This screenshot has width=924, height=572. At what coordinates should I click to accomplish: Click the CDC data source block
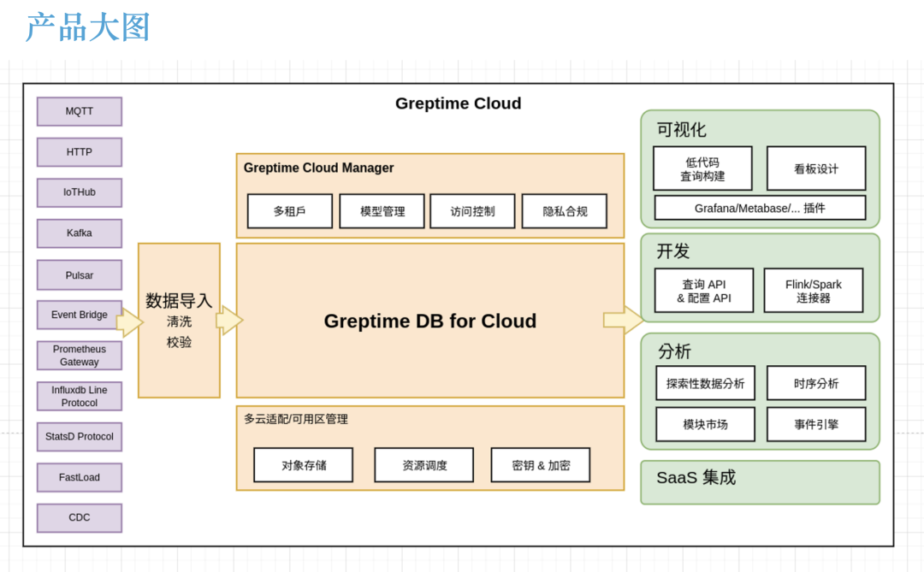pos(79,517)
